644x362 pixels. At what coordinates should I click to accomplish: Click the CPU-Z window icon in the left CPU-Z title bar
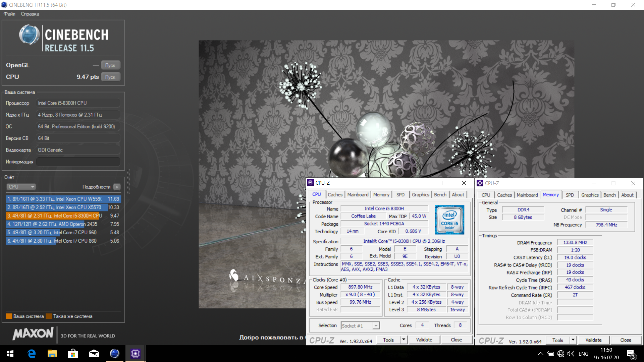point(311,183)
